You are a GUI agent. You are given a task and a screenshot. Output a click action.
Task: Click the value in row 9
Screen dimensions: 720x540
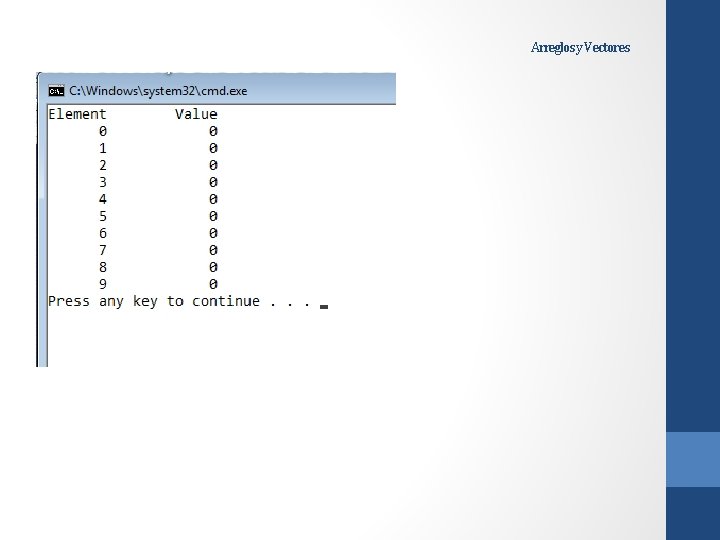click(x=213, y=284)
